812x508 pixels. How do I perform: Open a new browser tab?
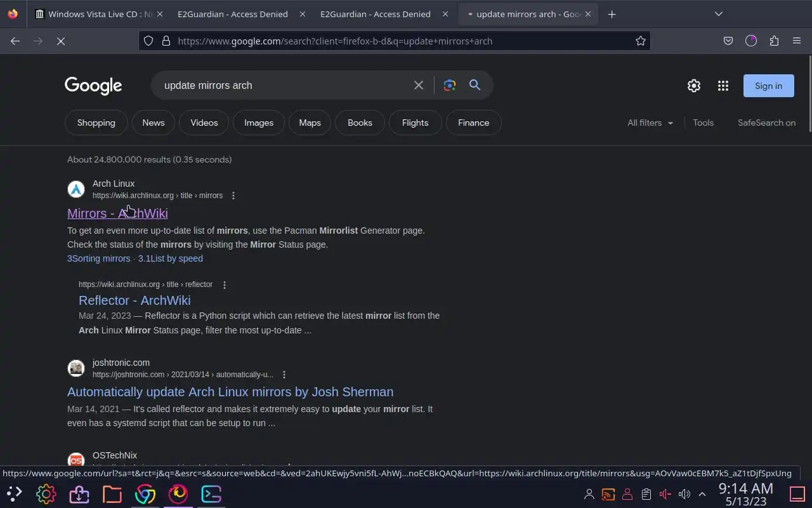(612, 14)
